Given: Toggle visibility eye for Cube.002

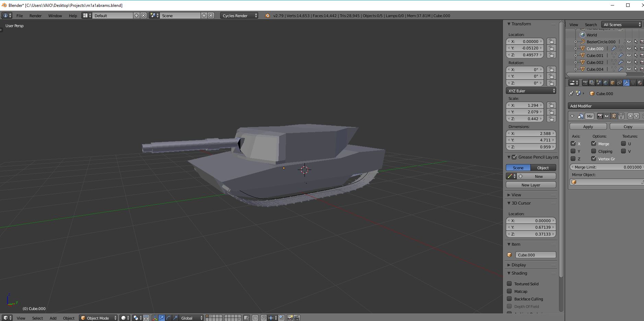Looking at the screenshot, I should point(629,62).
